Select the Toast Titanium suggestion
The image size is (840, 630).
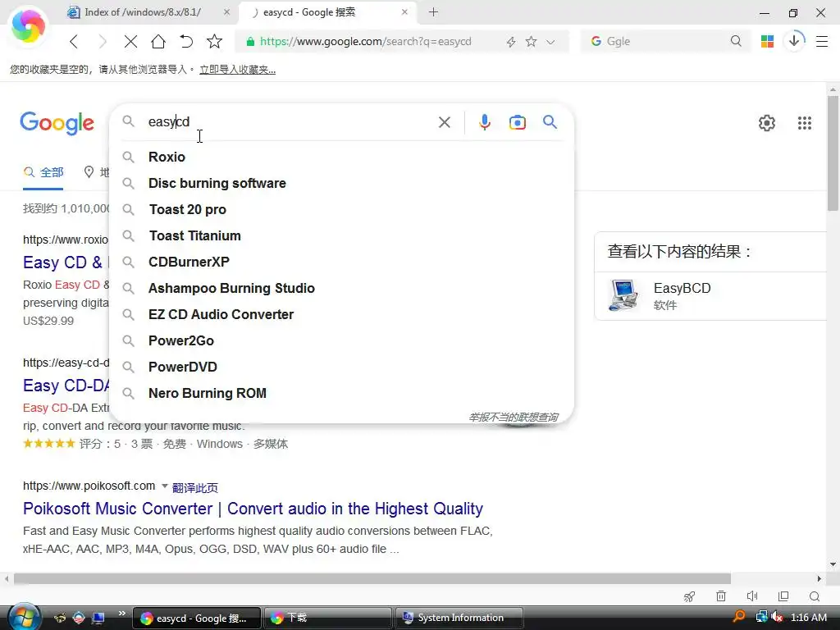(342, 235)
